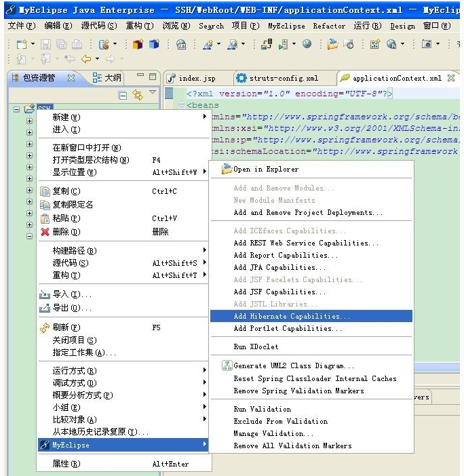This screenshot has height=476, width=464.
Task: Select Run Validation
Action: (x=311, y=409)
